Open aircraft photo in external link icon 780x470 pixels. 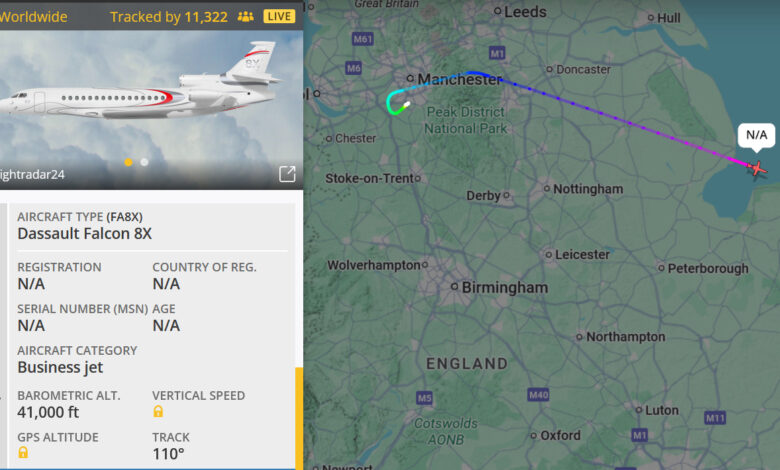[x=287, y=174]
